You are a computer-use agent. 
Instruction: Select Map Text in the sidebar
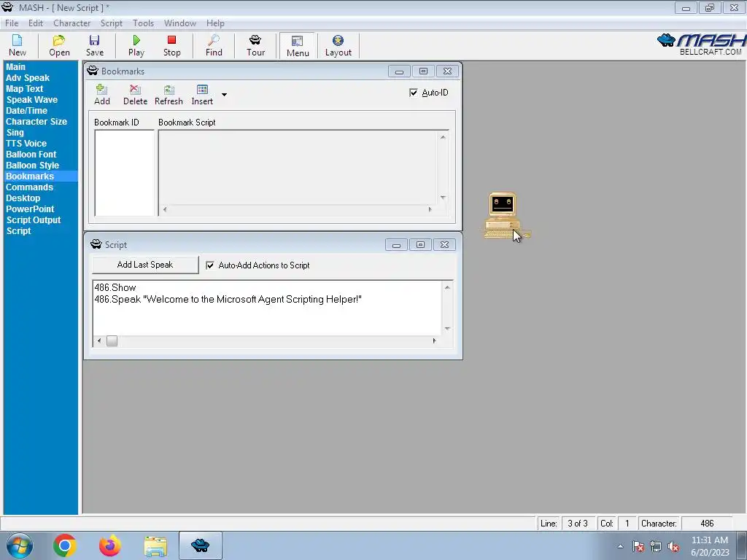(24, 88)
